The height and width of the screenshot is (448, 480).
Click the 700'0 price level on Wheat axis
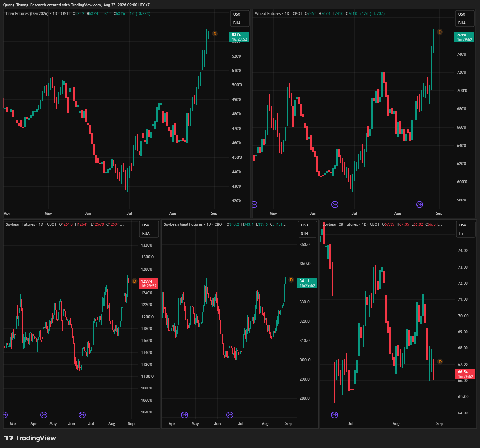462,91
